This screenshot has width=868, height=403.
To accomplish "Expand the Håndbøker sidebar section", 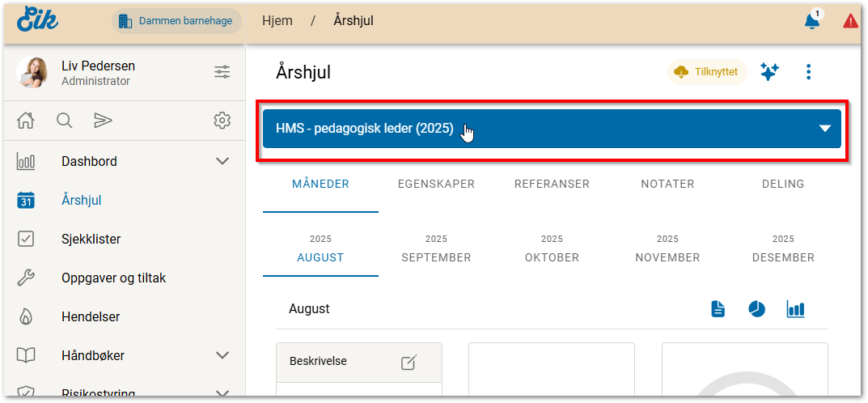I will tap(222, 355).
